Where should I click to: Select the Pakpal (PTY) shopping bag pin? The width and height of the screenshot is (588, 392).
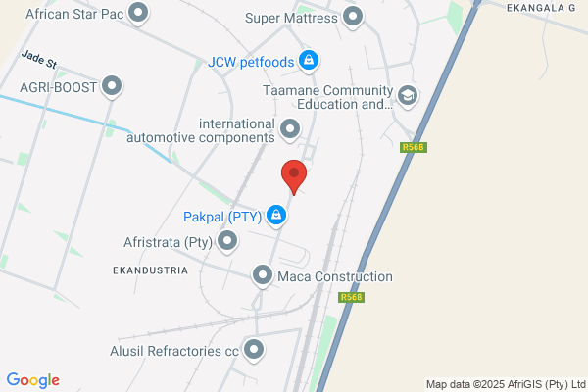[x=276, y=216]
